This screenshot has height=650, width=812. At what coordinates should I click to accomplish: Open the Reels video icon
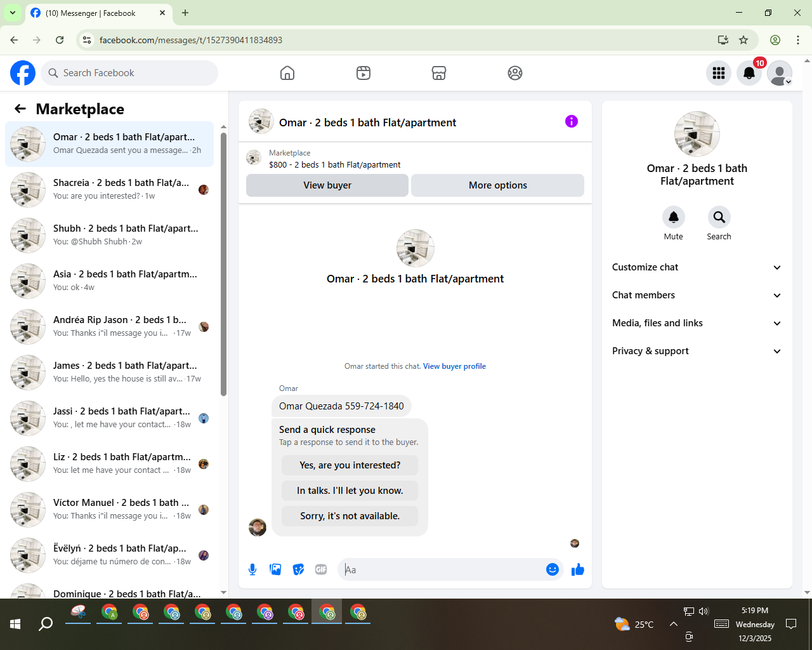pos(363,73)
